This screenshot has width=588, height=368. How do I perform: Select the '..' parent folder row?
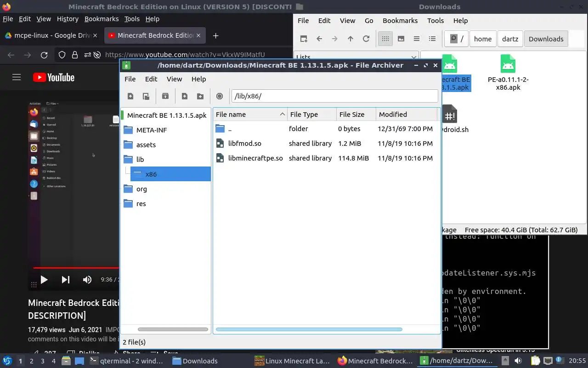tap(326, 129)
